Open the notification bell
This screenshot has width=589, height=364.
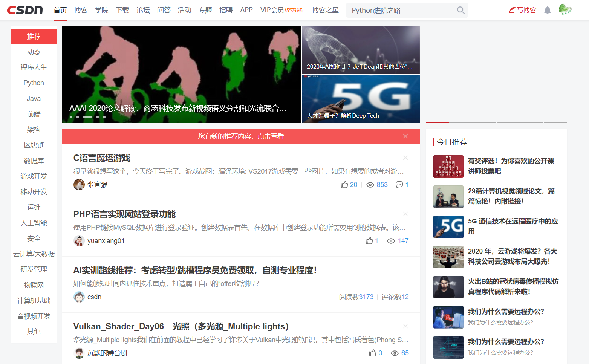tap(548, 10)
